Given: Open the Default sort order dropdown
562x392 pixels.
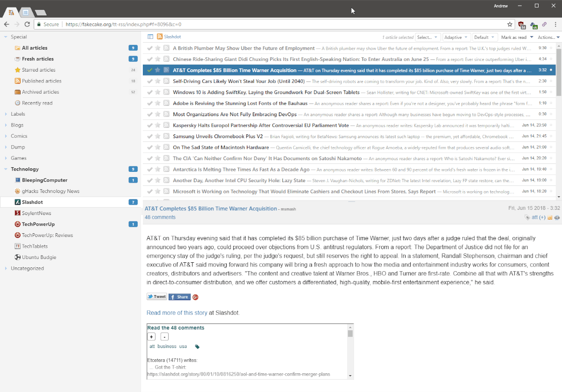Looking at the screenshot, I should (x=484, y=37).
